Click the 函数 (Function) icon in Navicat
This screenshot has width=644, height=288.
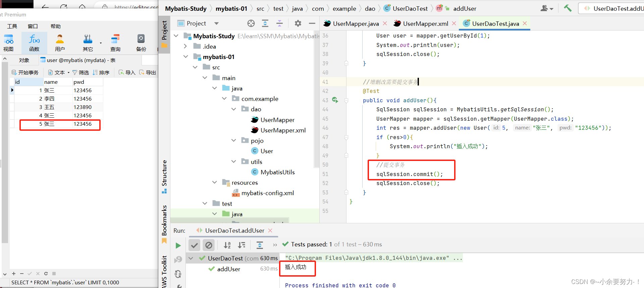[34, 43]
